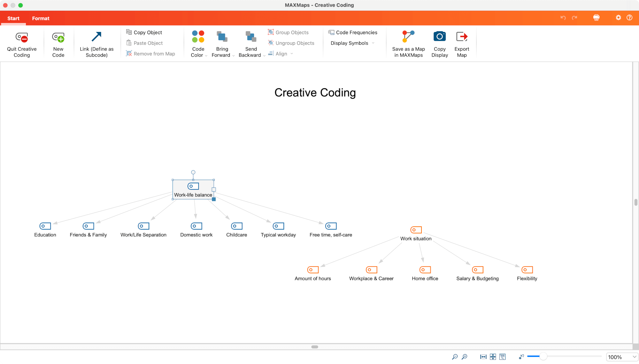639x364 pixels.
Task: Expand Code Color dropdown arrow
Action: (206, 56)
